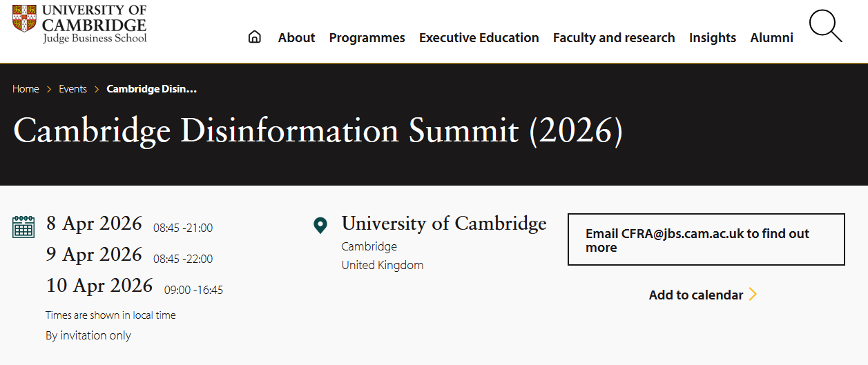
Task: Open the search magnifier icon
Action: [x=824, y=27]
